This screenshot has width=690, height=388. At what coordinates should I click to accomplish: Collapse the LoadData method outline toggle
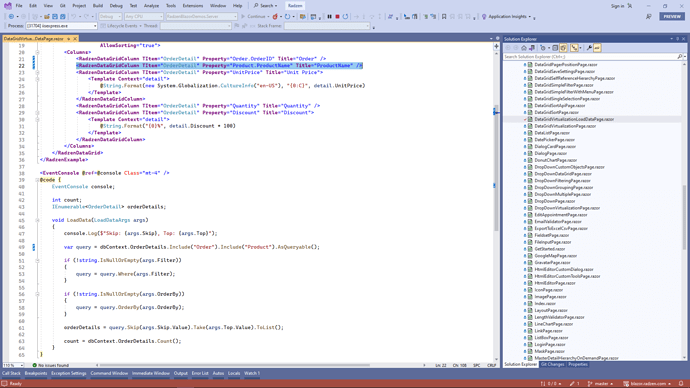pyautogui.click(x=37, y=220)
